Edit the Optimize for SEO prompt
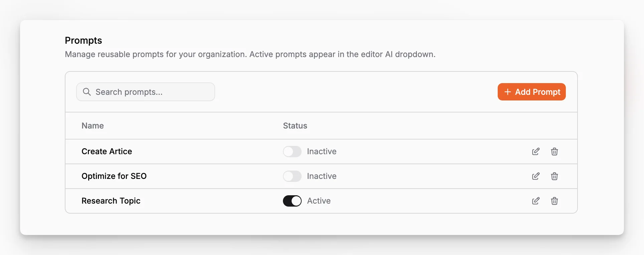The width and height of the screenshot is (644, 255). 536,176
